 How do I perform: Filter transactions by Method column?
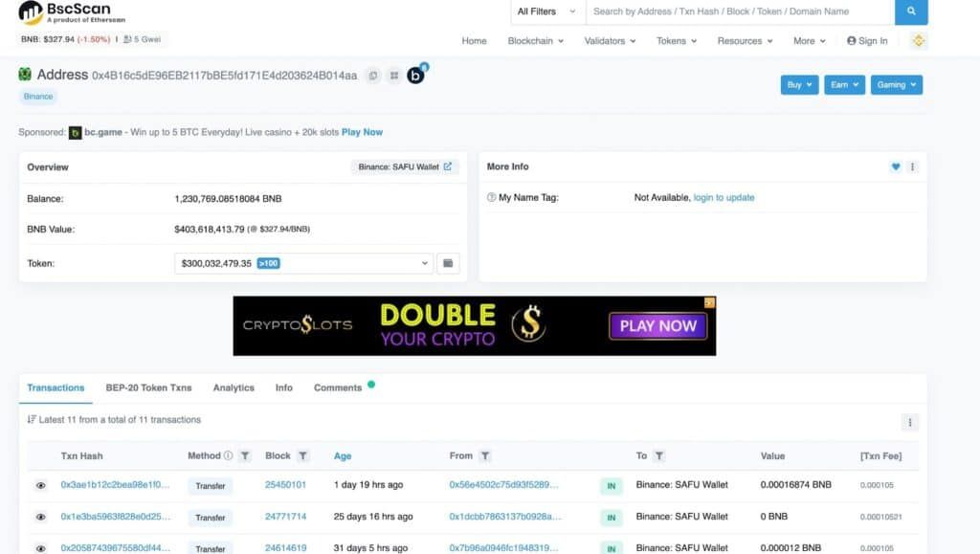(x=245, y=456)
